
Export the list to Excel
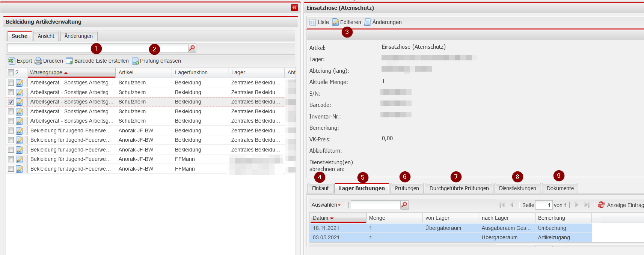click(x=20, y=61)
